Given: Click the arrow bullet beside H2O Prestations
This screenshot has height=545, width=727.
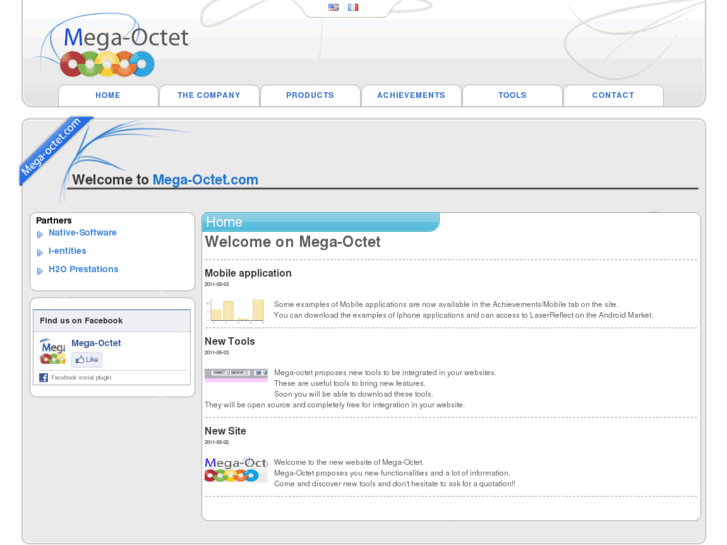Looking at the screenshot, I should [x=40, y=271].
